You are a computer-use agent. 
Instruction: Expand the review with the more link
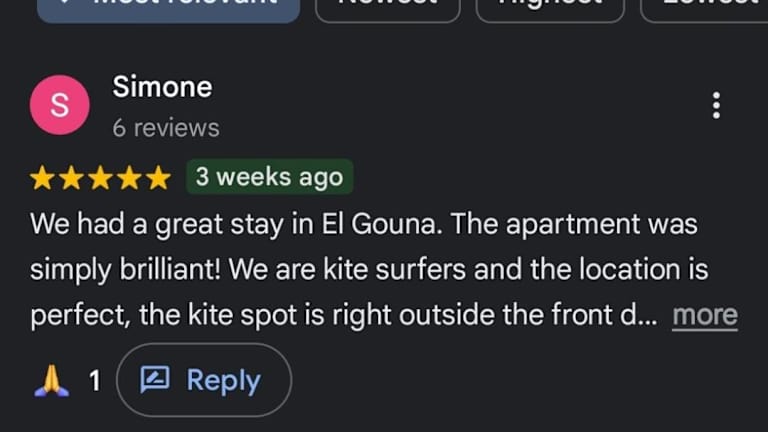click(704, 316)
